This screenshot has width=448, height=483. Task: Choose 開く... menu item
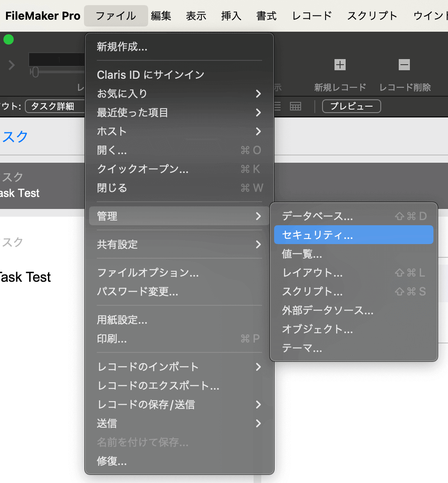(179, 150)
